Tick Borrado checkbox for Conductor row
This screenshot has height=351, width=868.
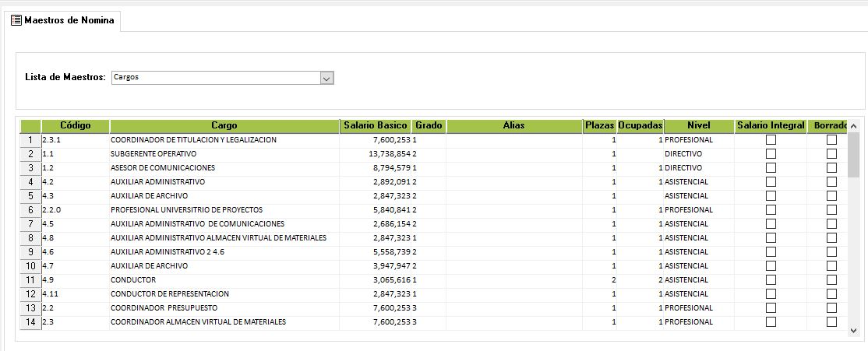(x=831, y=280)
